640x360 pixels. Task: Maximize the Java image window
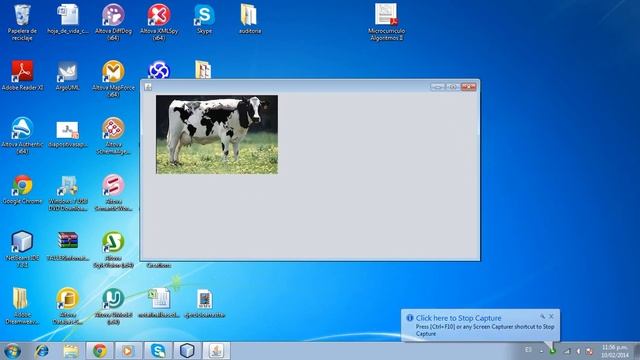tap(453, 87)
